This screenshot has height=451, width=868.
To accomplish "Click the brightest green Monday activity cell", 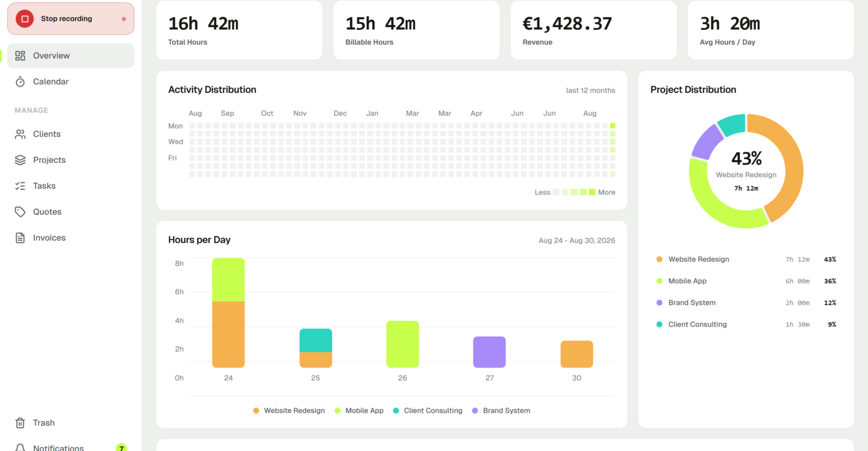I will click(613, 126).
